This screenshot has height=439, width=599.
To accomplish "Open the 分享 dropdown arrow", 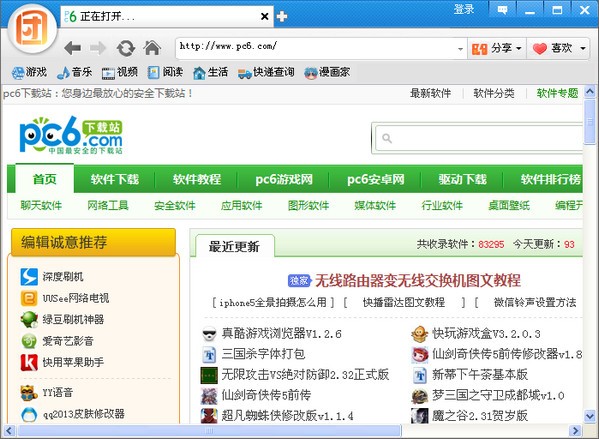I will click(518, 49).
